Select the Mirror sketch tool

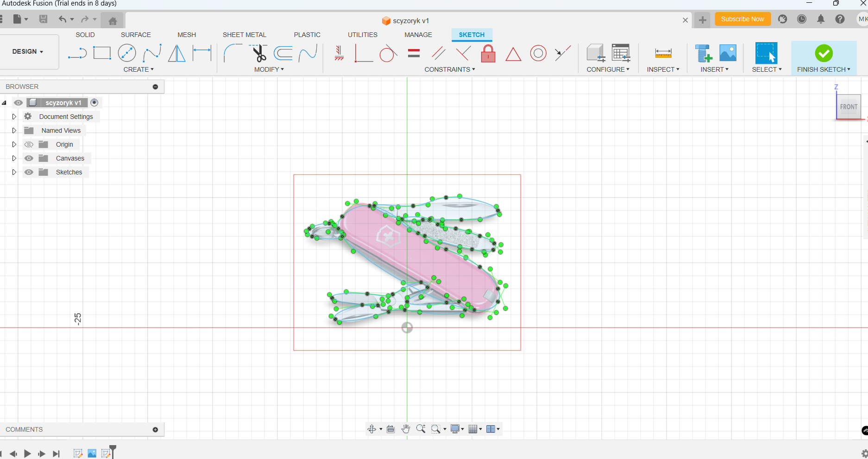click(176, 53)
